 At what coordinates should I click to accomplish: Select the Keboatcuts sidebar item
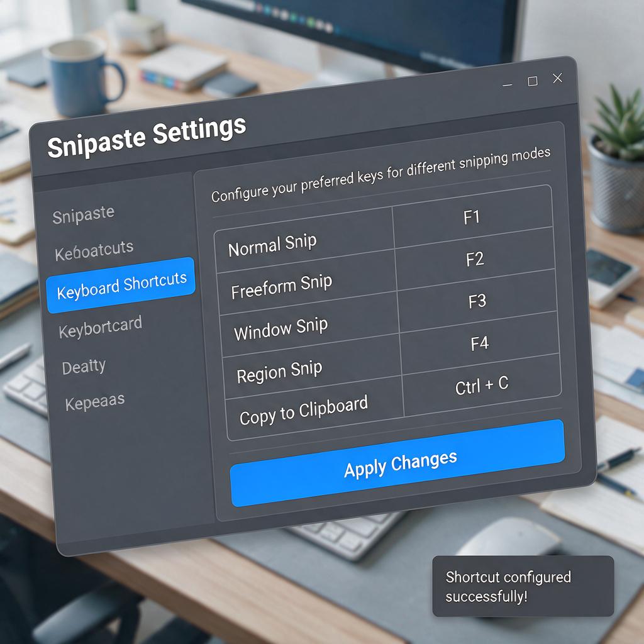(94, 250)
